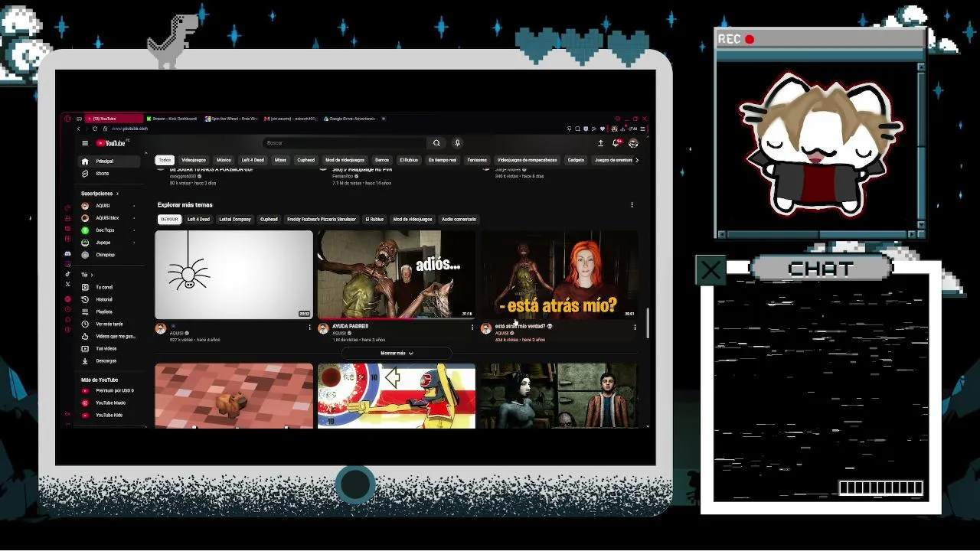This screenshot has width=980, height=551.
Task: Select the Audio comentario topic chip
Action: pyautogui.click(x=459, y=220)
